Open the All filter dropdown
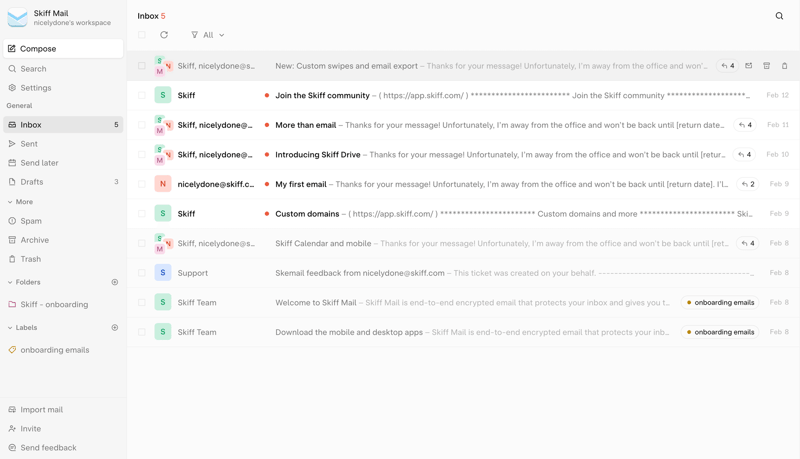 click(x=208, y=35)
